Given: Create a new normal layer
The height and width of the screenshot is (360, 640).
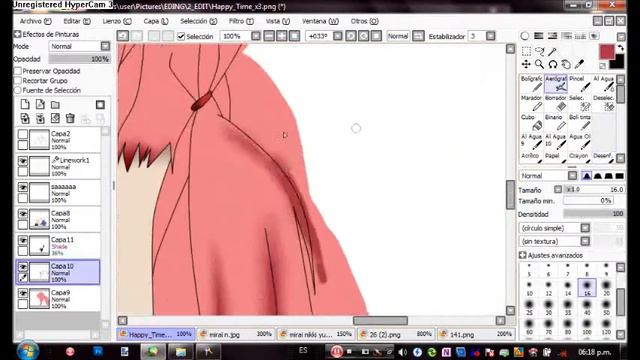Looking at the screenshot, I should (25, 104).
